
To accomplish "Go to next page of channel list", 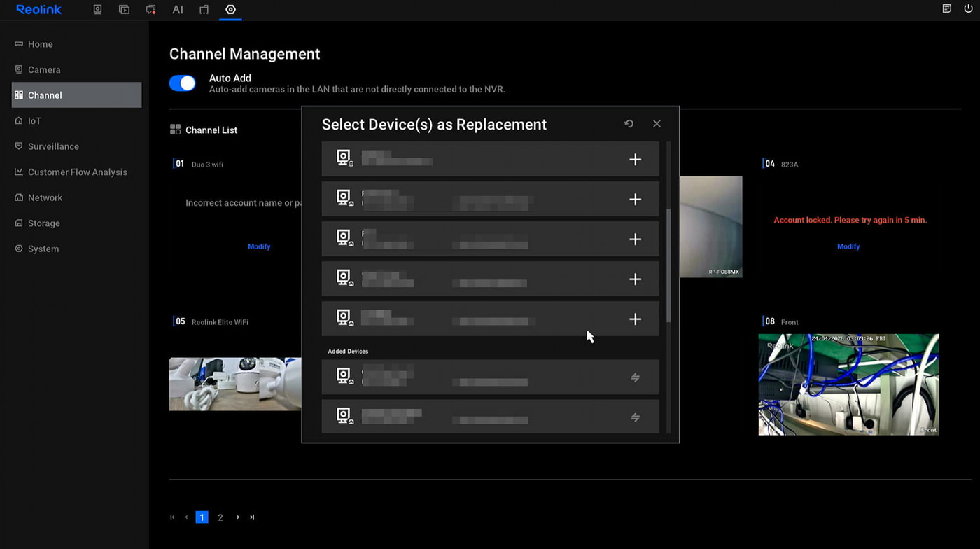I will 238,517.
